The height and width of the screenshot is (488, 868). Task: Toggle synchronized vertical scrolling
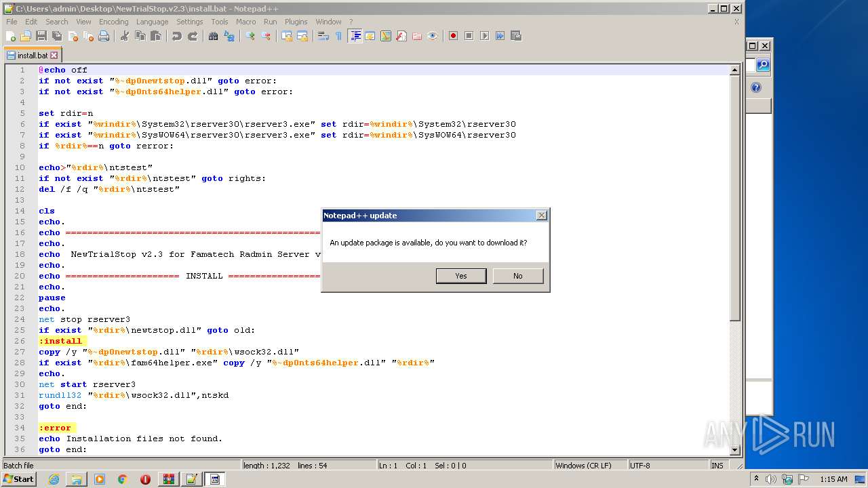[287, 36]
